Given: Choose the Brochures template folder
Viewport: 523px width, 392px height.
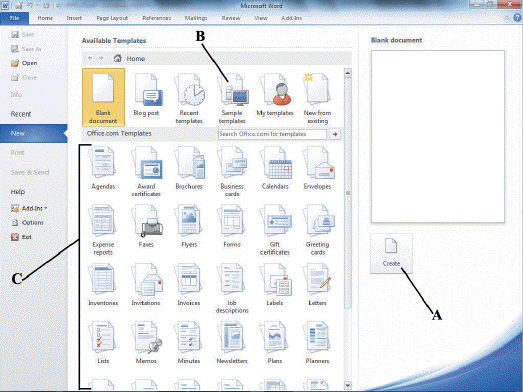Looking at the screenshot, I should click(x=189, y=168).
